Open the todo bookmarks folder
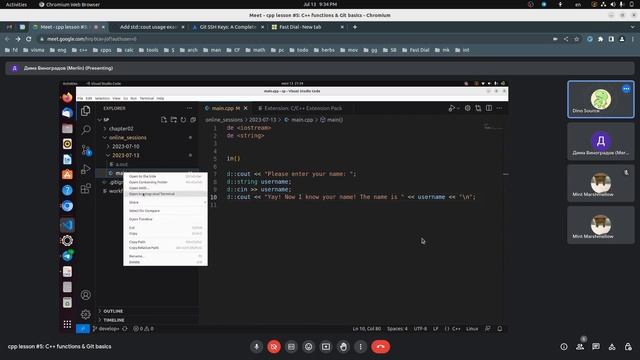Image resolution: width=640 pixels, height=360 pixels. tap(298, 50)
